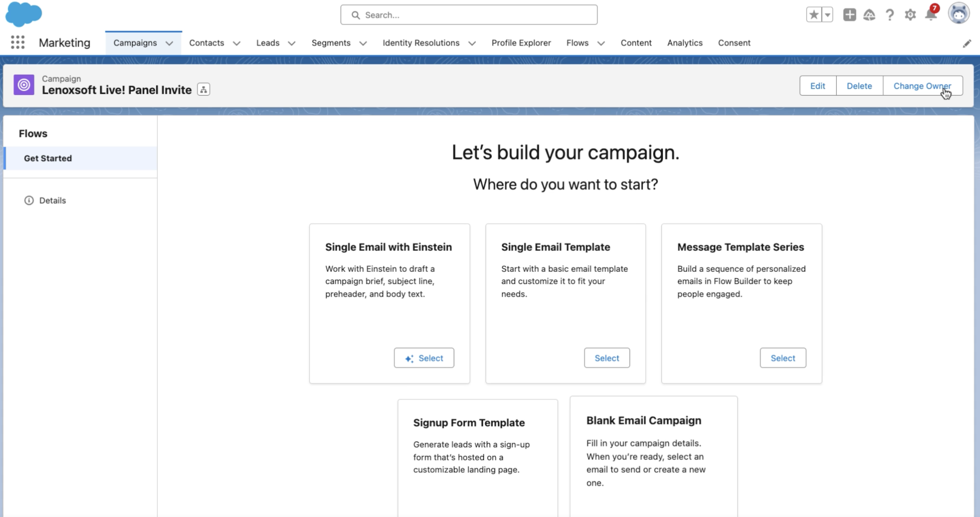
Task: Open the Leads tab dropdown chevron
Action: coord(292,43)
